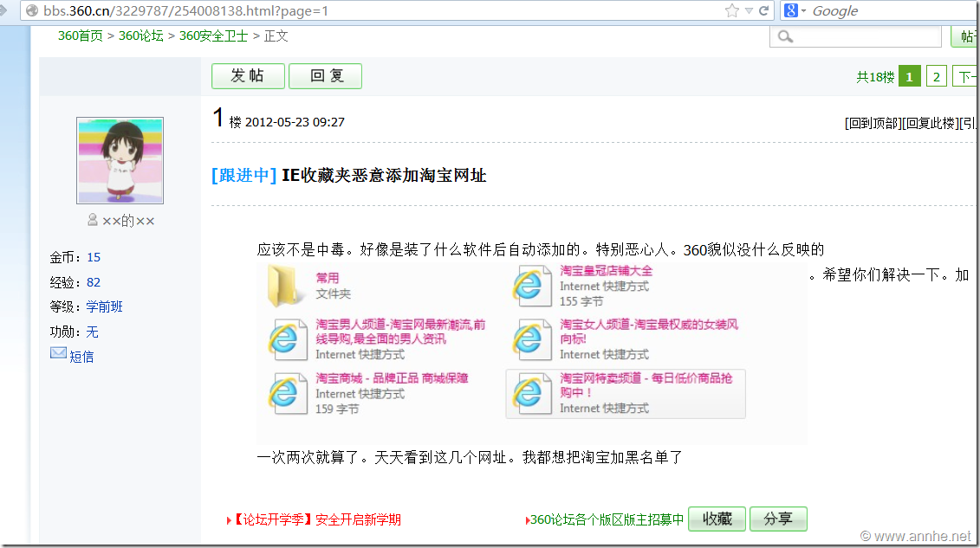Click the bookmark star in address bar
This screenshot has height=548, width=980.
(732, 11)
